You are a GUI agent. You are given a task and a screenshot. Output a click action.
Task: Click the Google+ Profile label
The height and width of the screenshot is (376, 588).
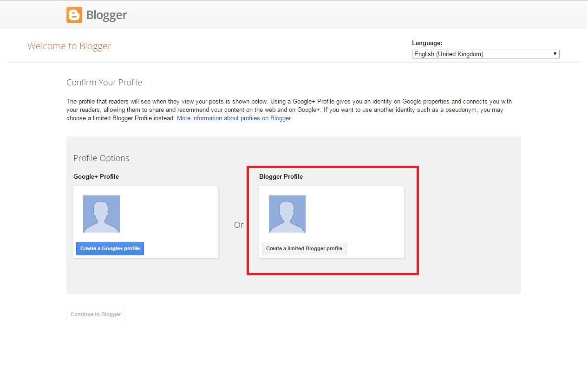[96, 176]
